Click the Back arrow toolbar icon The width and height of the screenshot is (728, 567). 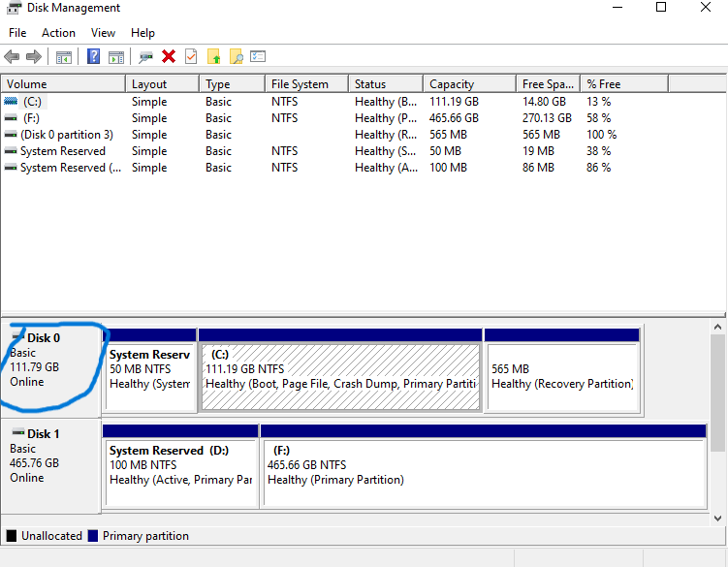pyautogui.click(x=12, y=56)
